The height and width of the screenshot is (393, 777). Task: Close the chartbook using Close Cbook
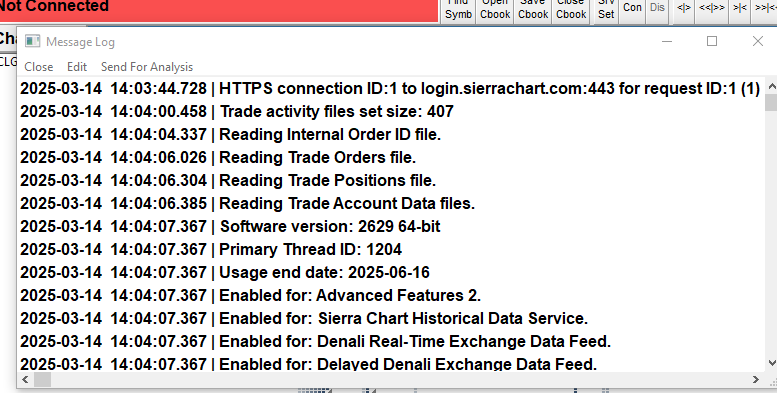pyautogui.click(x=571, y=10)
